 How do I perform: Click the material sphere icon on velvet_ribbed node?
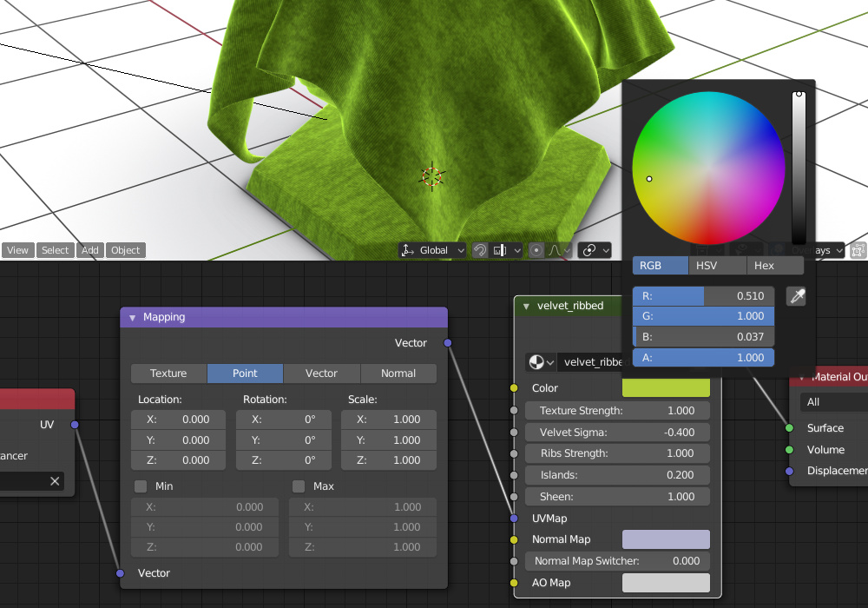[537, 362]
